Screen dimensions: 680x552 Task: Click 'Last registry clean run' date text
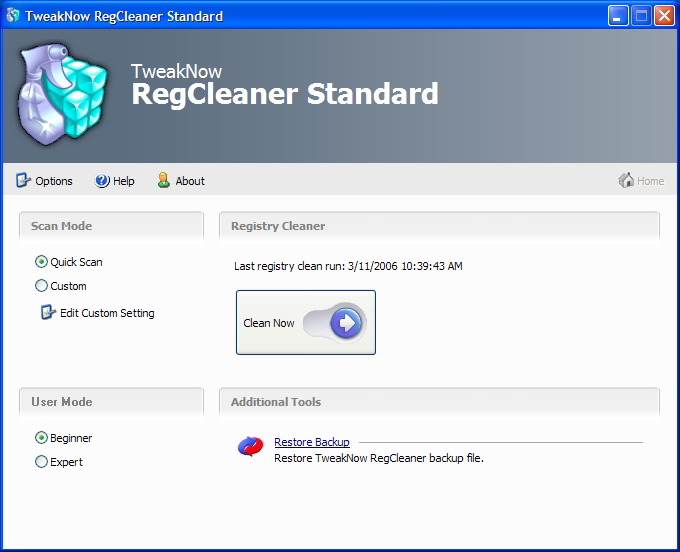click(348, 266)
